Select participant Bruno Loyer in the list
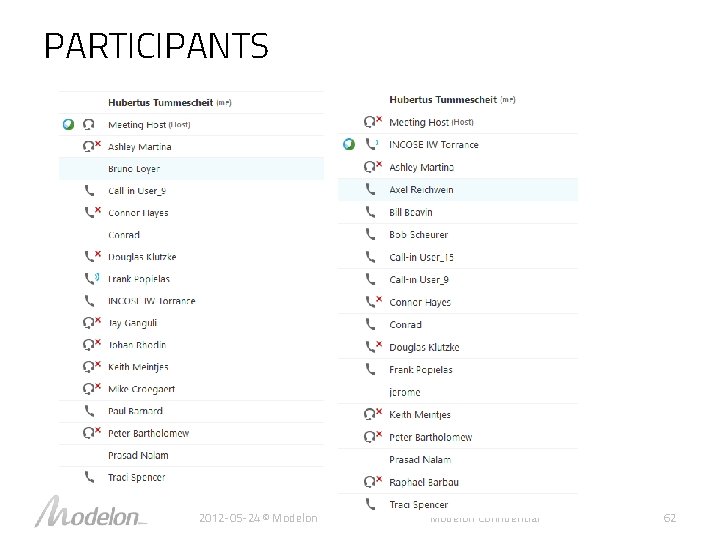 pos(133,169)
